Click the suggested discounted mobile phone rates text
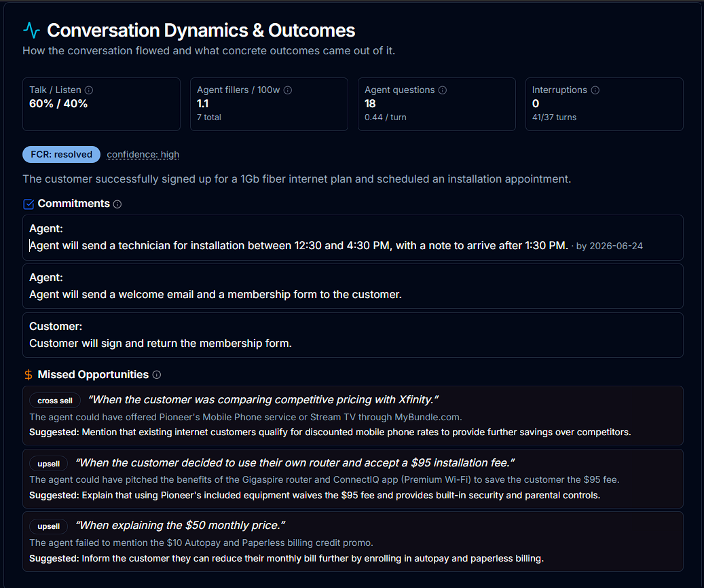The width and height of the screenshot is (704, 588). point(330,432)
